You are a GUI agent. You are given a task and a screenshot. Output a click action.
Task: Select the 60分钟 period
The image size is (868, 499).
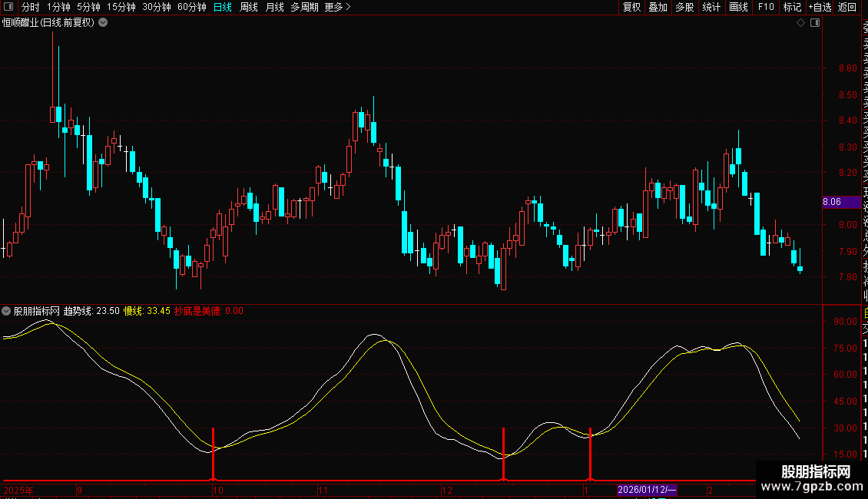click(x=192, y=7)
